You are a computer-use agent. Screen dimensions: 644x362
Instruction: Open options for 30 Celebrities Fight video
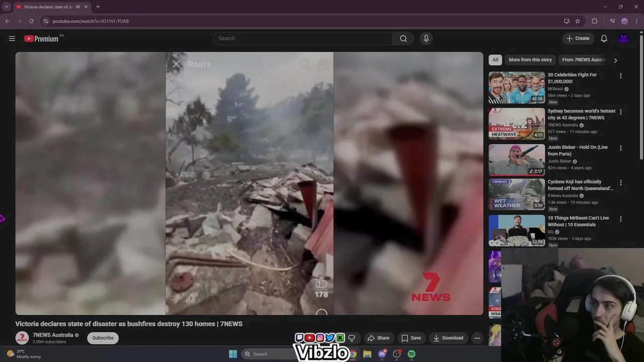click(620, 76)
